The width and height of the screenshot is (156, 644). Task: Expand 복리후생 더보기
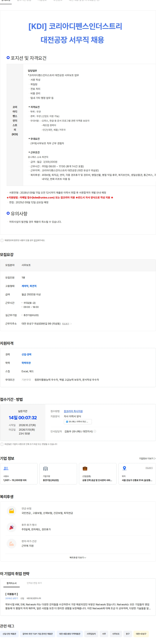(78, 557)
